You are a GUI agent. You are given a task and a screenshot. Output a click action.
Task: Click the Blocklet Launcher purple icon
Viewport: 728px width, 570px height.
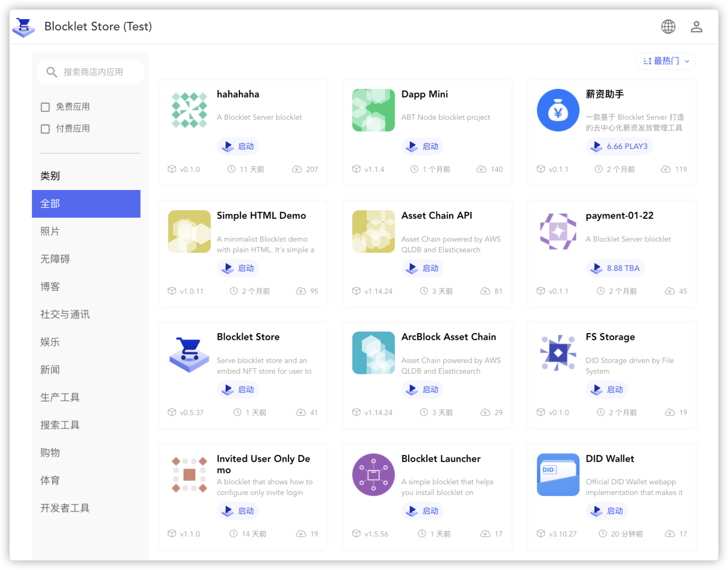click(373, 474)
